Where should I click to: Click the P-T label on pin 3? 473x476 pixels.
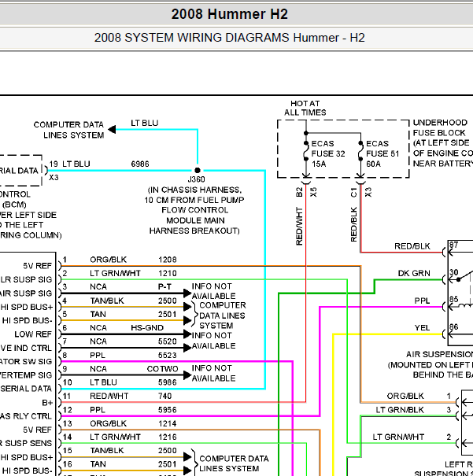(x=164, y=287)
